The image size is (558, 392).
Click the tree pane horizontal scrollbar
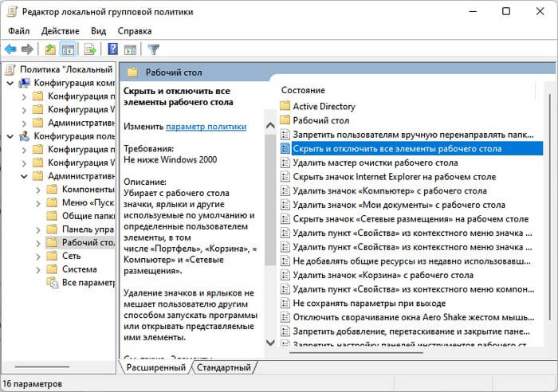point(42,367)
